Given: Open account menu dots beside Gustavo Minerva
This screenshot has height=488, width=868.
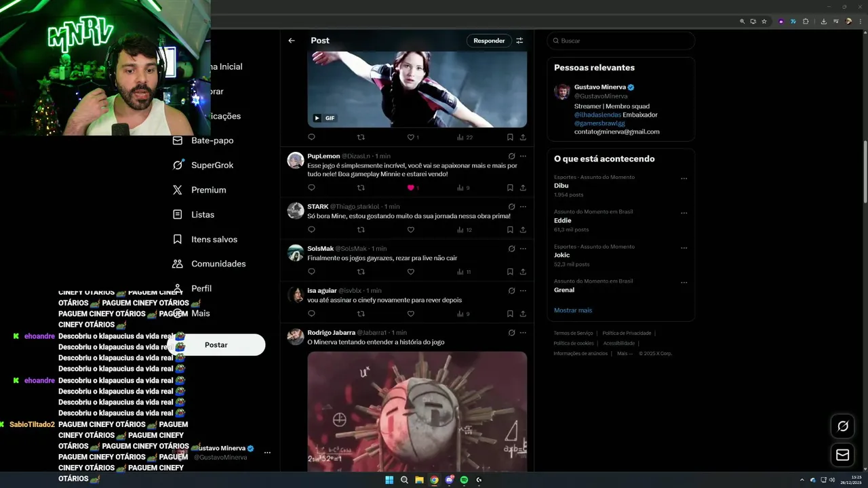Looking at the screenshot, I should 267,453.
